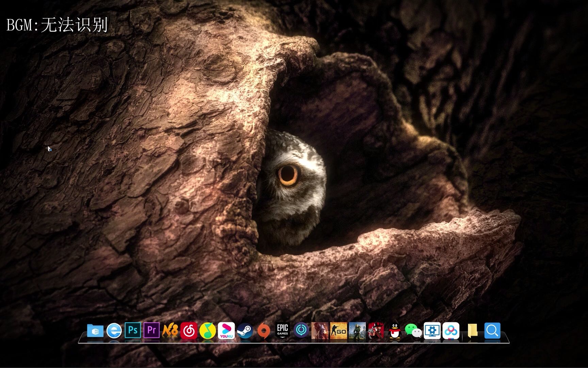Launch the Internet Explorer browser
The height and width of the screenshot is (368, 588).
click(x=114, y=331)
